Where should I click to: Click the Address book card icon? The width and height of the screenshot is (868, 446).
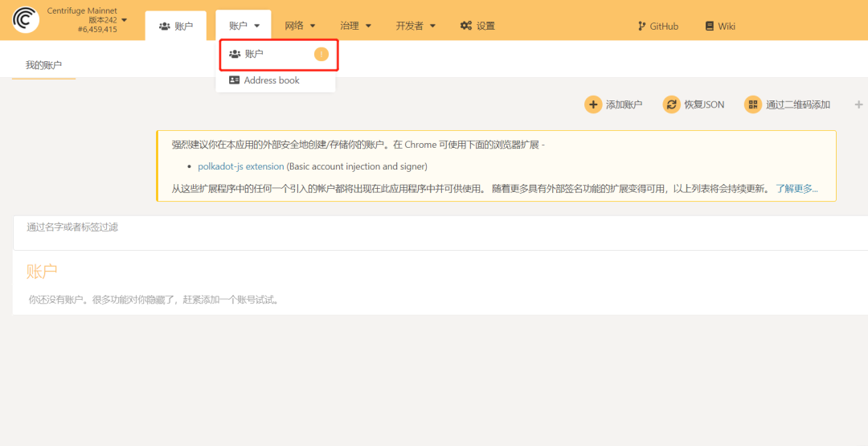click(234, 80)
